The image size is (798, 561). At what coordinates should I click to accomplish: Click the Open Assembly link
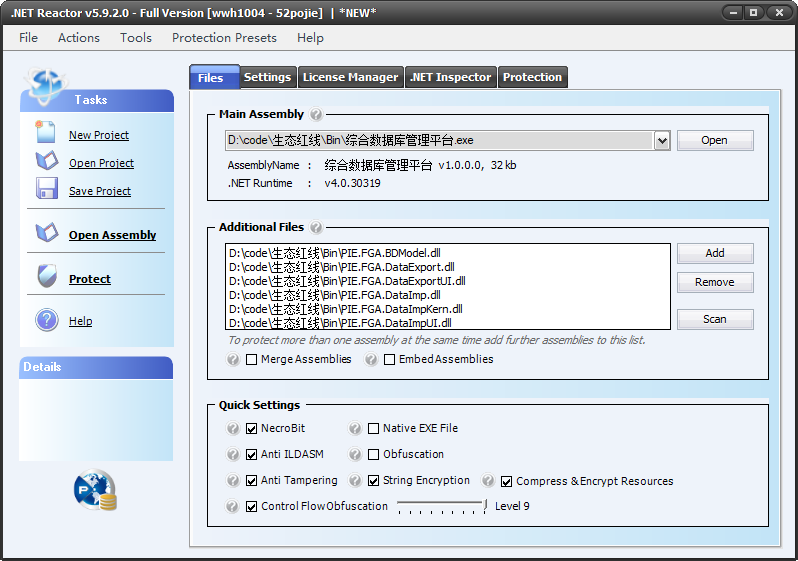point(112,235)
